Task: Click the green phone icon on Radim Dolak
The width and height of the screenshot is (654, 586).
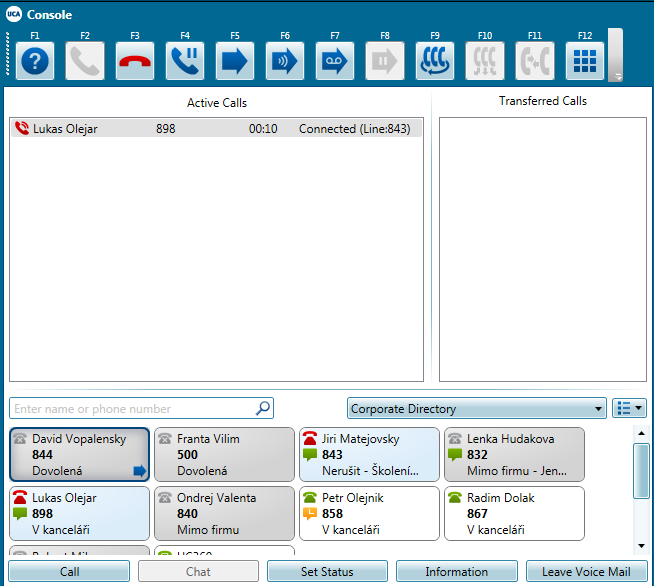Action: click(x=455, y=498)
